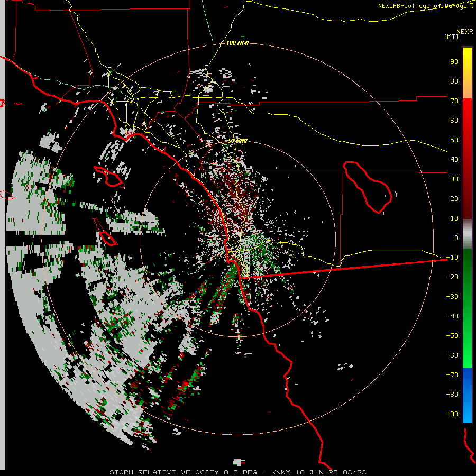
Task: Click the 90 value on velocity scale
Action: (x=454, y=62)
